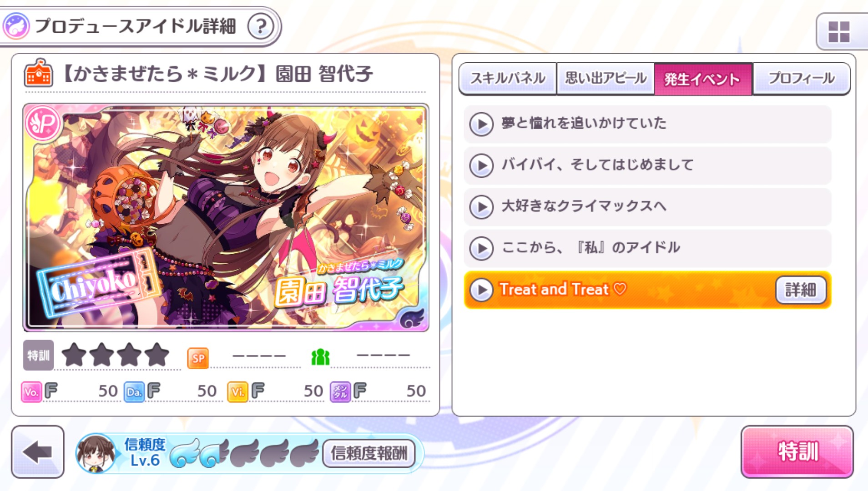Image resolution: width=868 pixels, height=491 pixels.
Task: Open the grid menu icon
Action: (839, 32)
